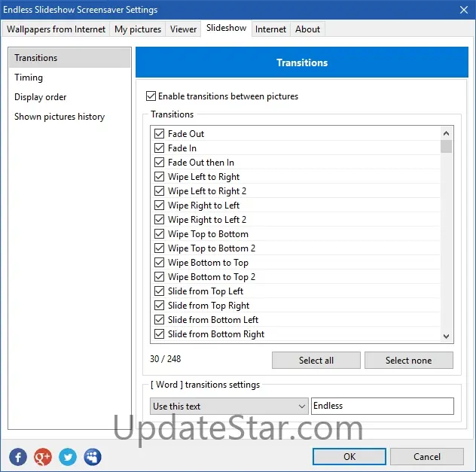
Task: Uncheck the Fade In transition
Action: click(x=160, y=148)
